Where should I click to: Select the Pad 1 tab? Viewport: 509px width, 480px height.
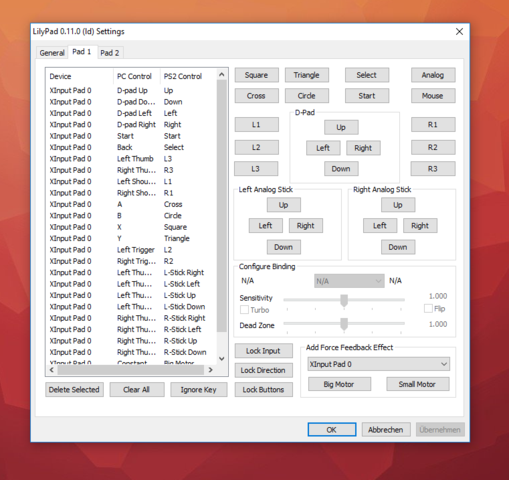click(82, 52)
